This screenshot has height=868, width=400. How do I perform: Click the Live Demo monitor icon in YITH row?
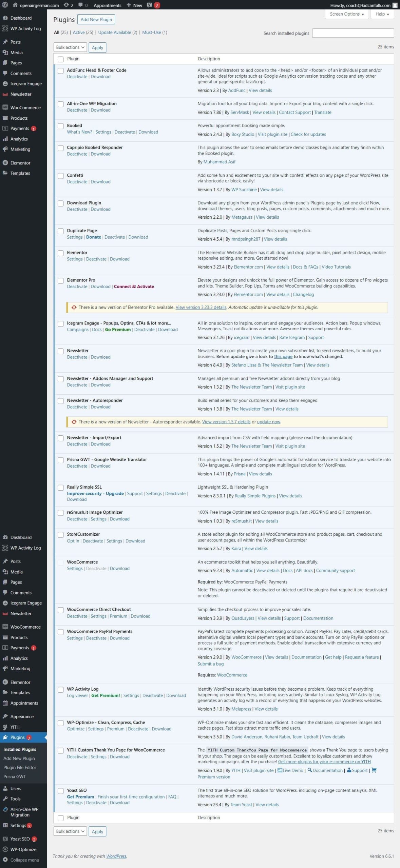280,770
